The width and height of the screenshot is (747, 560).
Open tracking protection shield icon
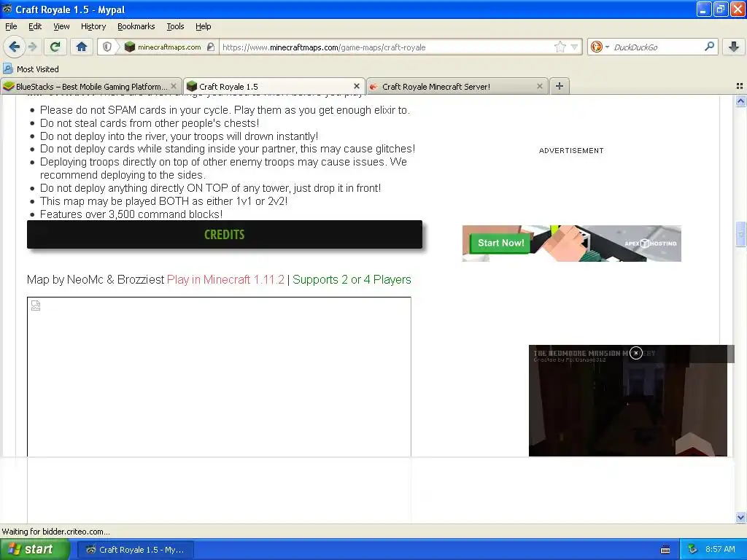click(107, 47)
